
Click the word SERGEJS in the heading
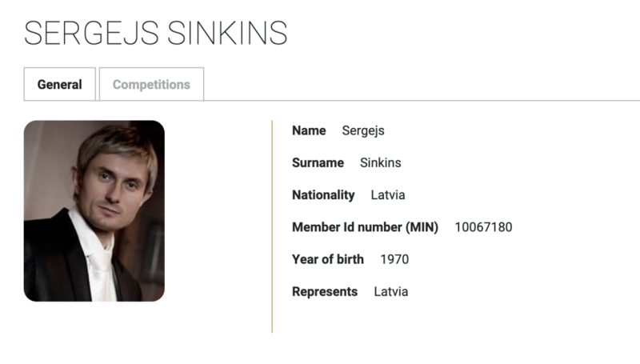click(91, 34)
